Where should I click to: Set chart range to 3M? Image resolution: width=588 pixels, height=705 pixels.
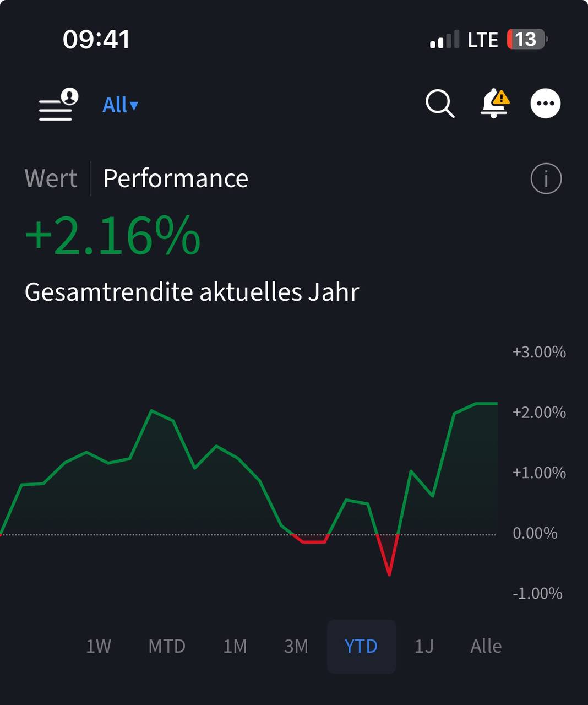[296, 646]
